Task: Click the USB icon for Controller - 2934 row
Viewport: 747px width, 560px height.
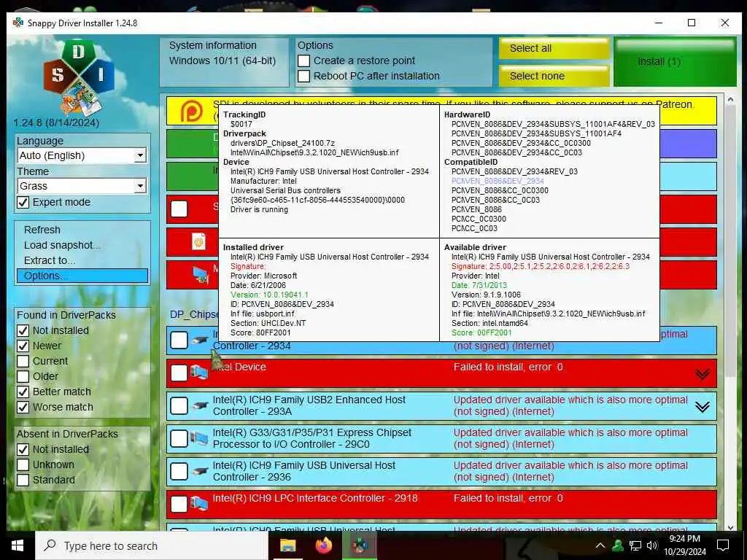Action: click(x=200, y=341)
